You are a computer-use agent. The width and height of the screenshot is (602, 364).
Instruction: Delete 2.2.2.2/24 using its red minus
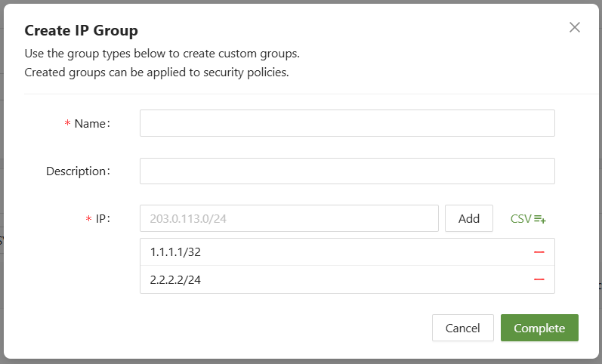pos(539,279)
